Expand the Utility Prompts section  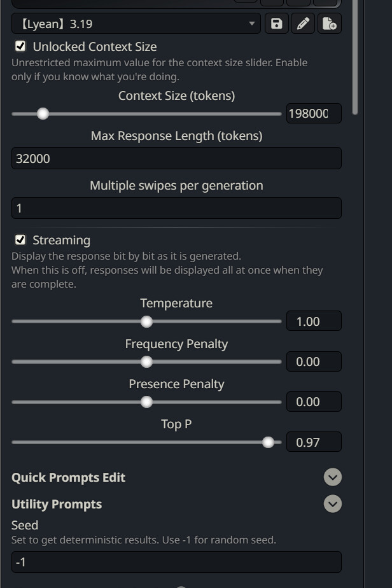coord(332,504)
